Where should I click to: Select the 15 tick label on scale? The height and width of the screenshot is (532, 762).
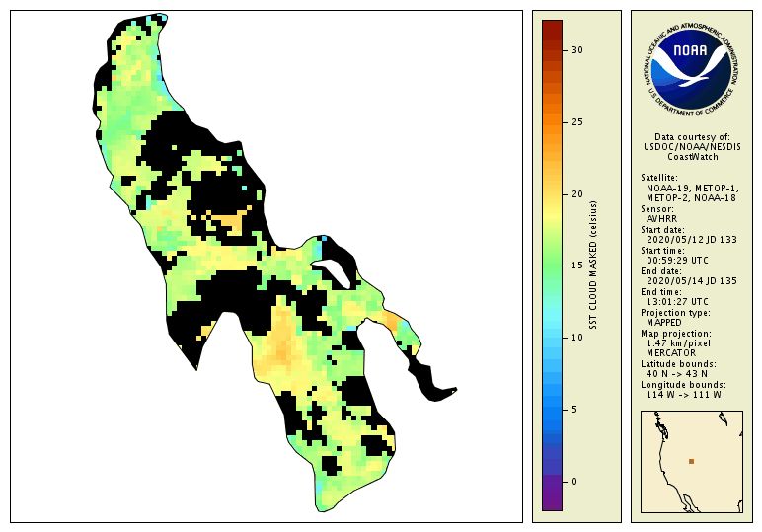tap(576, 266)
